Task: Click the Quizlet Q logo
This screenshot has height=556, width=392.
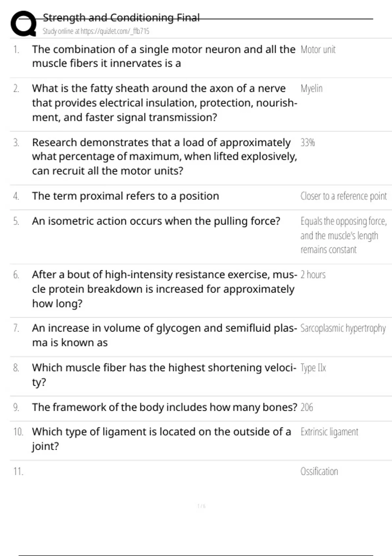Action: (x=24, y=24)
